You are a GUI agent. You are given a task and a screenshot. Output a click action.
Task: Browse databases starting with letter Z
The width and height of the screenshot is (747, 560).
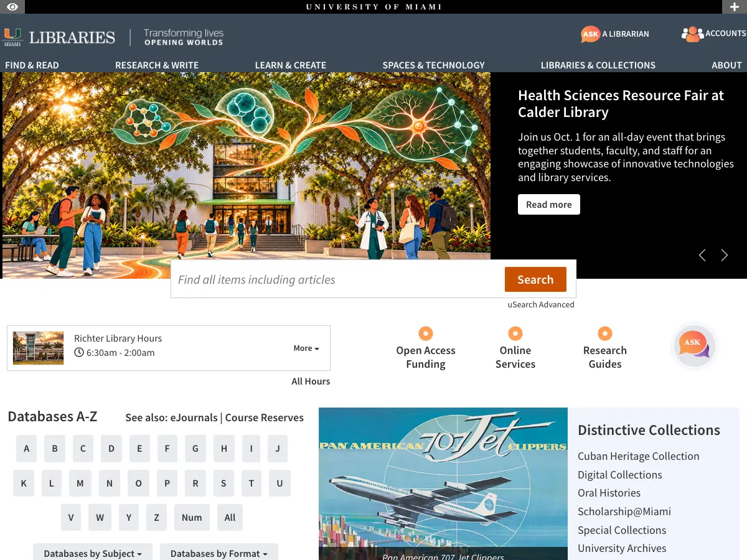157,518
